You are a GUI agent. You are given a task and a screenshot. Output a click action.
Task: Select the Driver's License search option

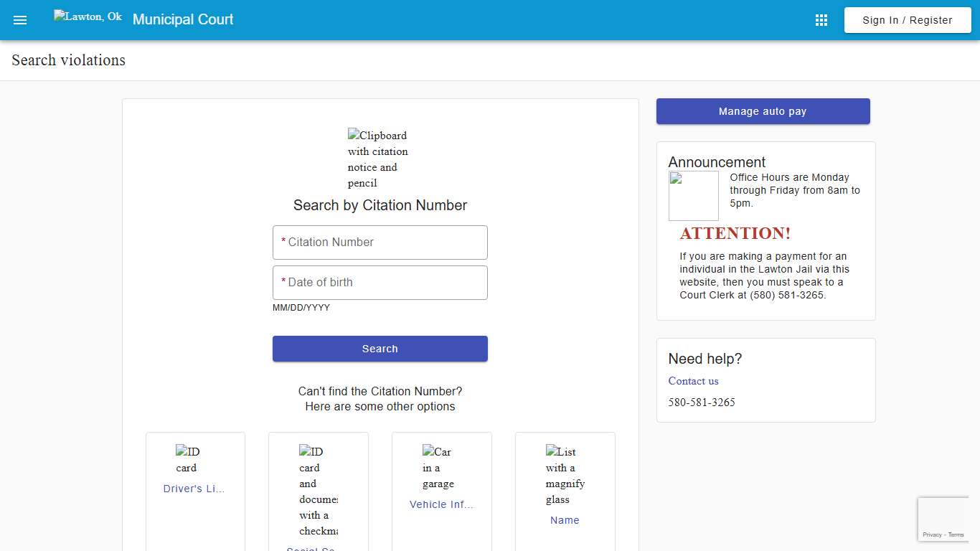click(x=194, y=488)
